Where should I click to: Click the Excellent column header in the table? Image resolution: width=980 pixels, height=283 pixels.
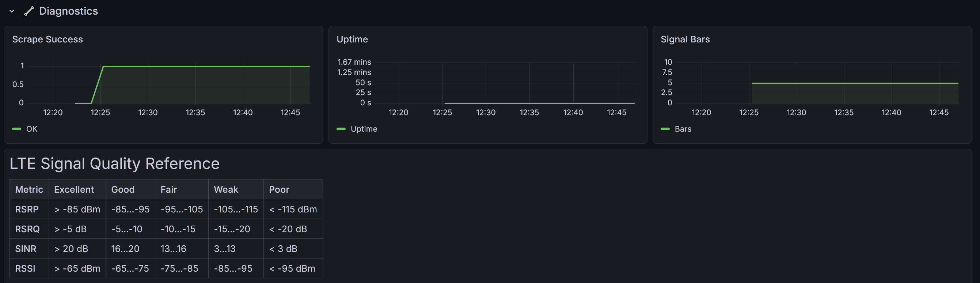tap(74, 190)
